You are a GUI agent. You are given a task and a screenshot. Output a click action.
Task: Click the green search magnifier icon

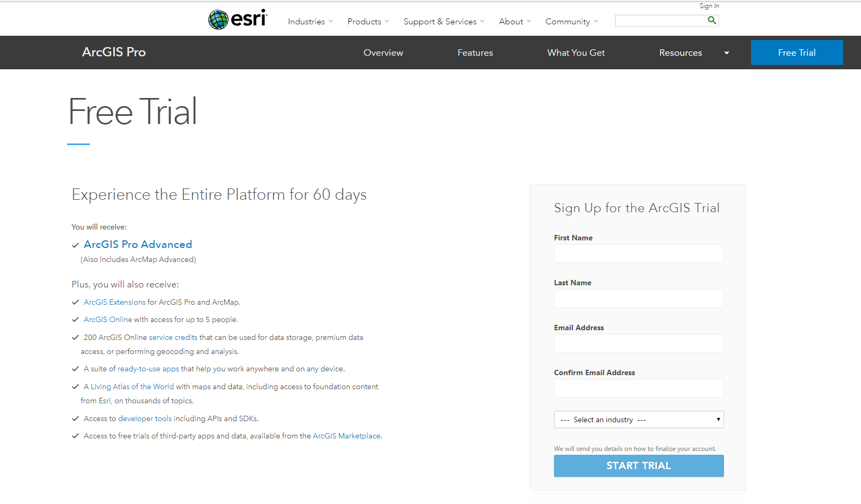click(x=712, y=21)
